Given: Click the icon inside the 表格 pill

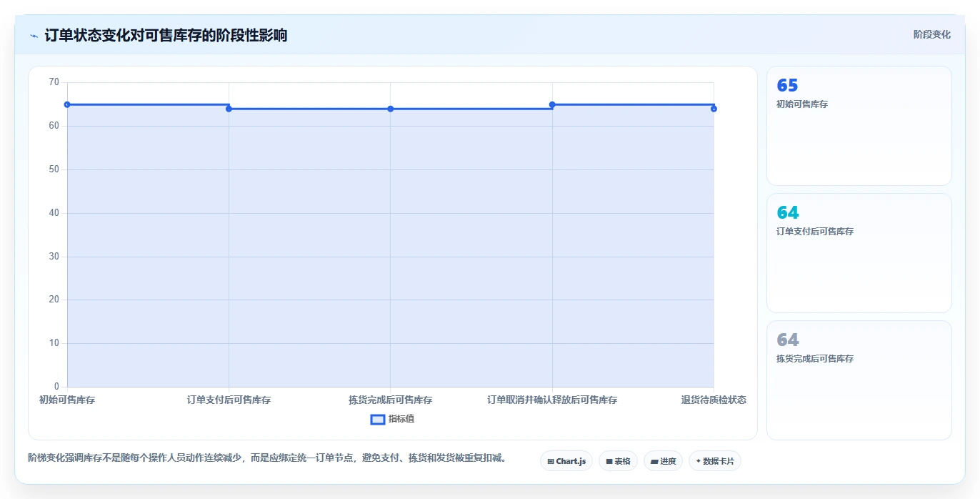Looking at the screenshot, I should 609,462.
